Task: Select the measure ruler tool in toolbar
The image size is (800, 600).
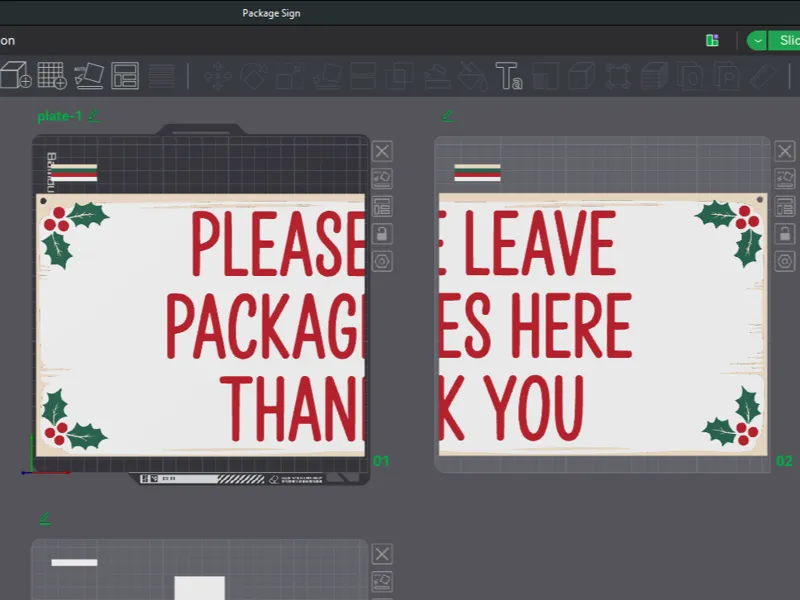Action: (763, 76)
